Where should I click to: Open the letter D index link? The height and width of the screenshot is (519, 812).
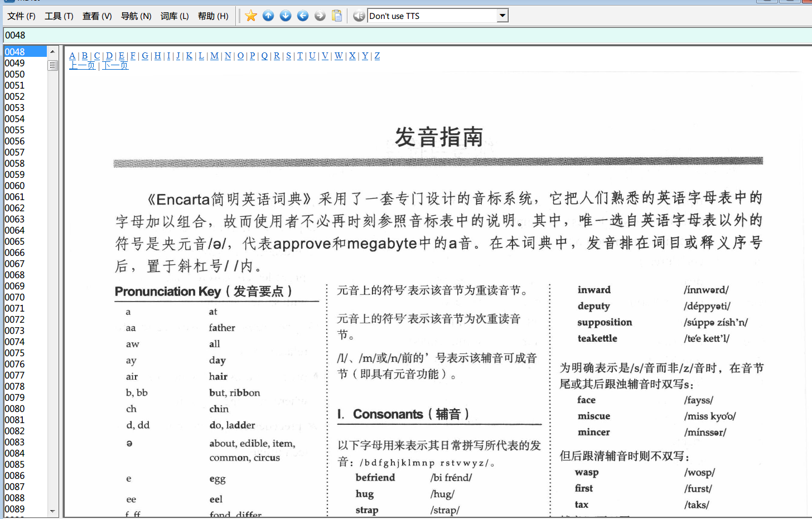(109, 56)
